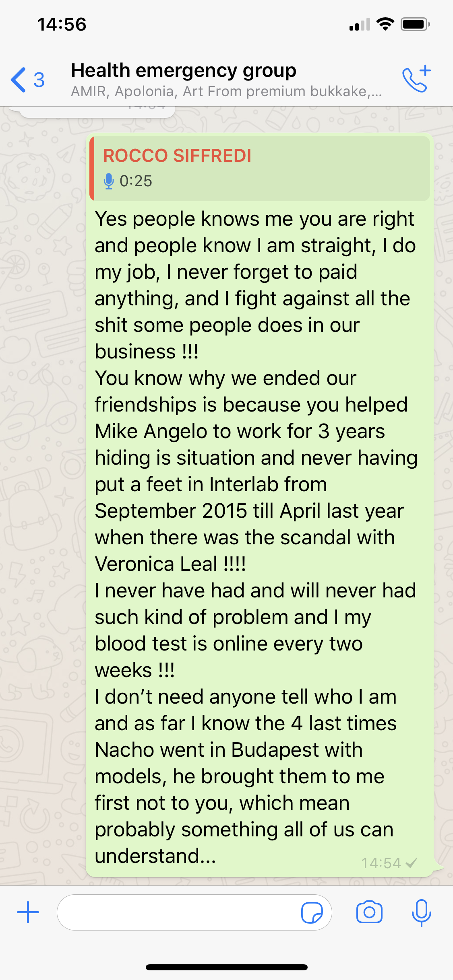The image size is (453, 980).
Task: Tap the microphone to record voice message
Action: tap(421, 912)
